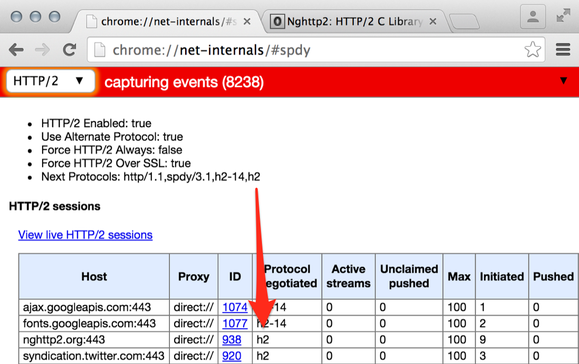579x364 pixels.
Task: Click the Max value 100 for ajax.googleapis.com
Action: coord(459,307)
